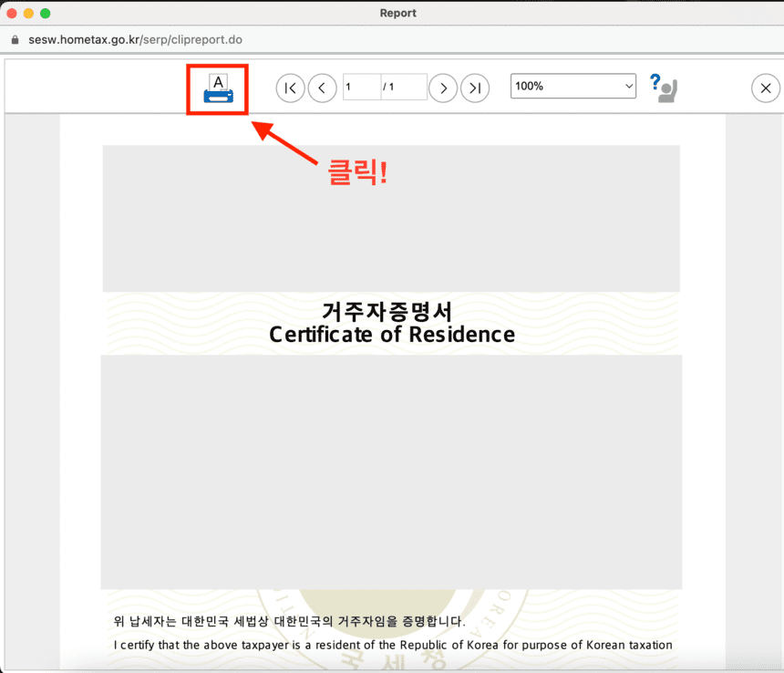Click the Korean title '거주자증명서'
This screenshot has width=784, height=673.
coord(387,312)
